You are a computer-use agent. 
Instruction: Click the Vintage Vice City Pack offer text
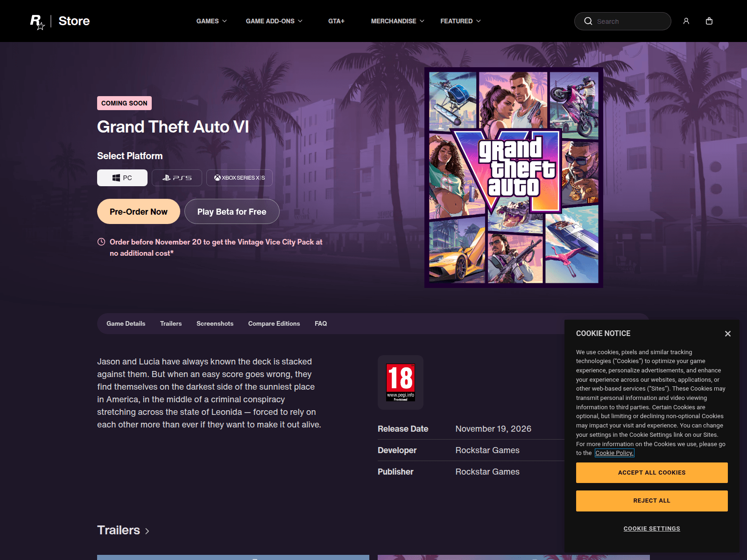pyautogui.click(x=216, y=247)
